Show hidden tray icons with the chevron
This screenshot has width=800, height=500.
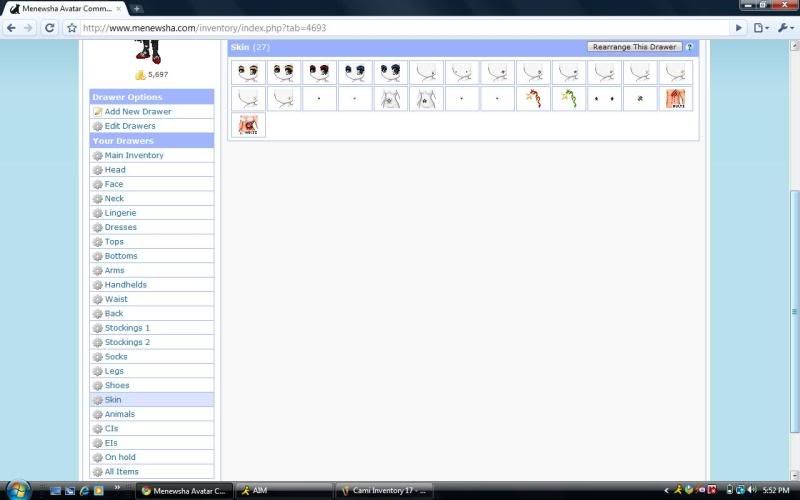tap(666, 491)
